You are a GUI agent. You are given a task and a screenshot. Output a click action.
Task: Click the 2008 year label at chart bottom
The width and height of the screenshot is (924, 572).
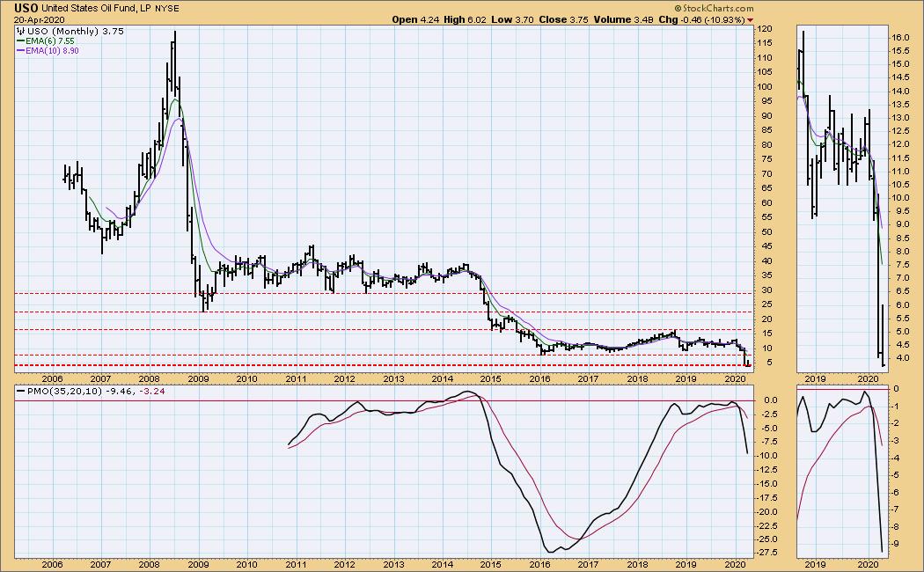coord(149,564)
